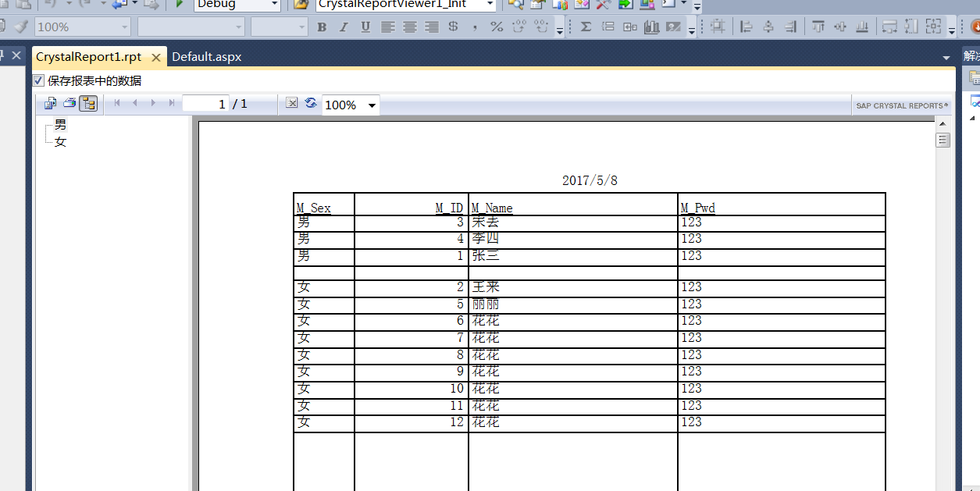Insert a chart with the bar chart icon
This screenshot has height=491, width=980.
tap(651, 27)
